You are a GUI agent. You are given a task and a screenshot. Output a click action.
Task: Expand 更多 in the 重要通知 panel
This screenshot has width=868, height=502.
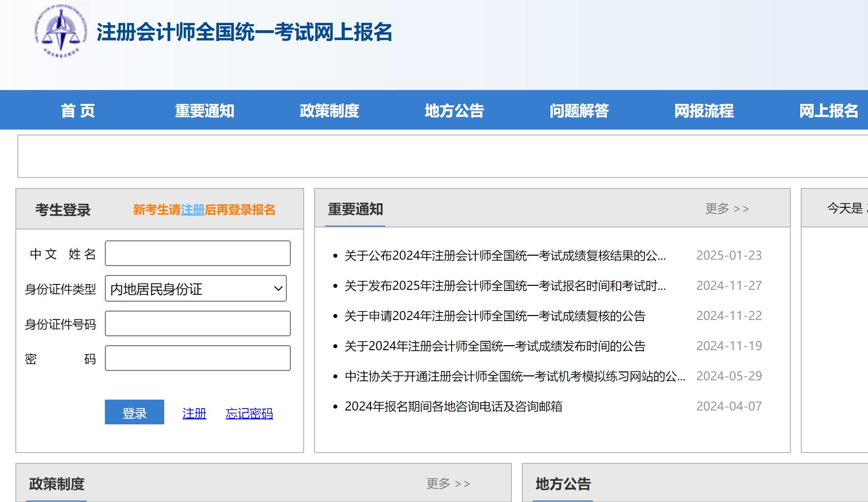[727, 209]
